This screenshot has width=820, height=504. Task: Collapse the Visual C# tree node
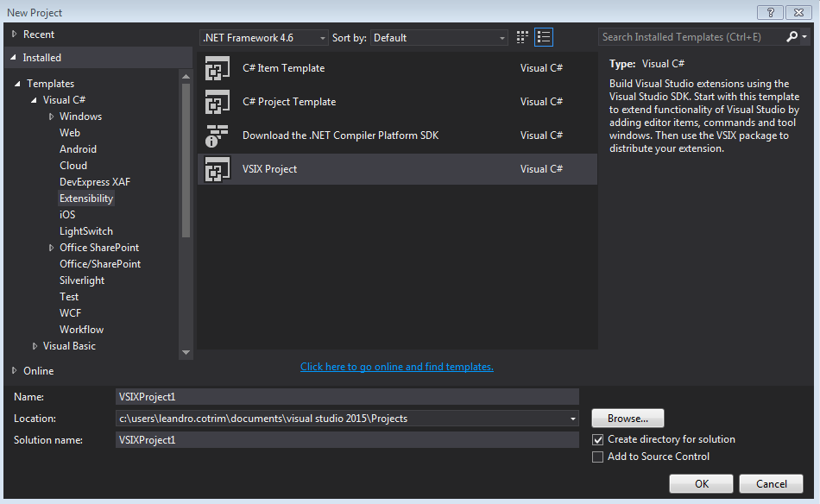pyautogui.click(x=34, y=100)
